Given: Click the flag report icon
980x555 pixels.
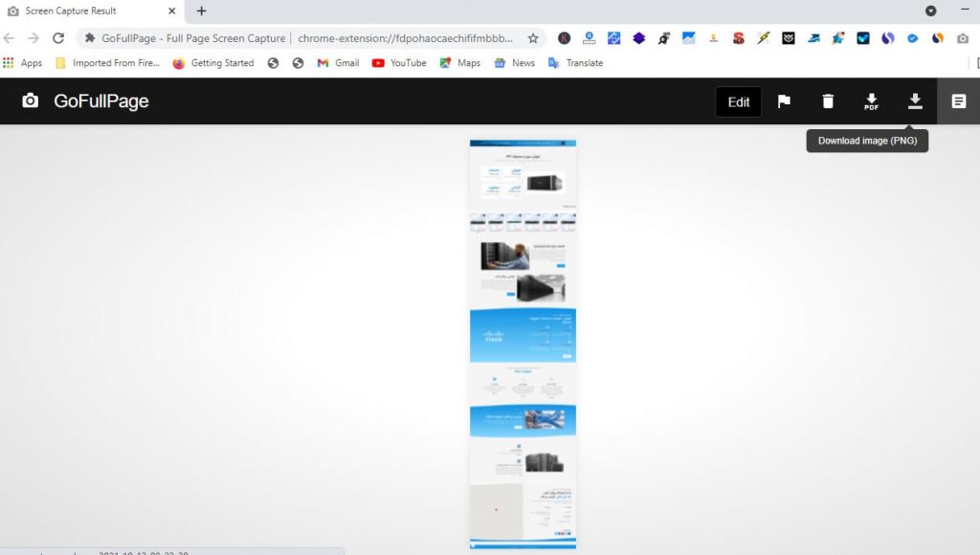Looking at the screenshot, I should (x=784, y=101).
